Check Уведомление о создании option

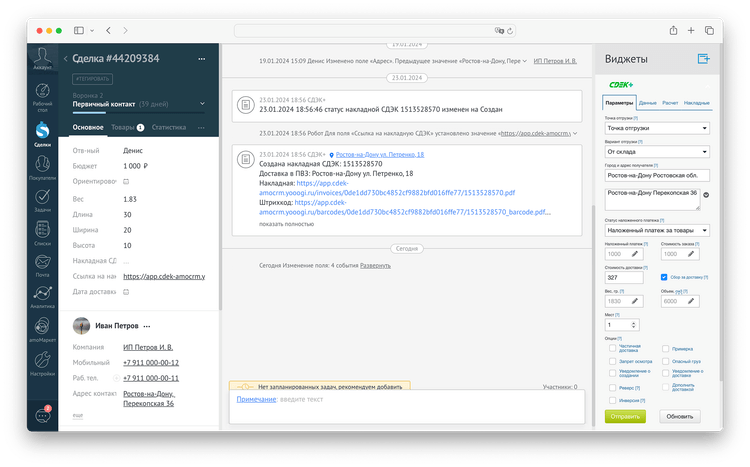click(x=612, y=373)
